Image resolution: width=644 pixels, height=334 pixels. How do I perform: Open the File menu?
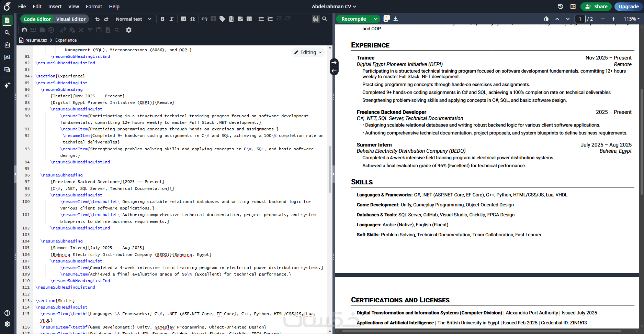tap(22, 7)
